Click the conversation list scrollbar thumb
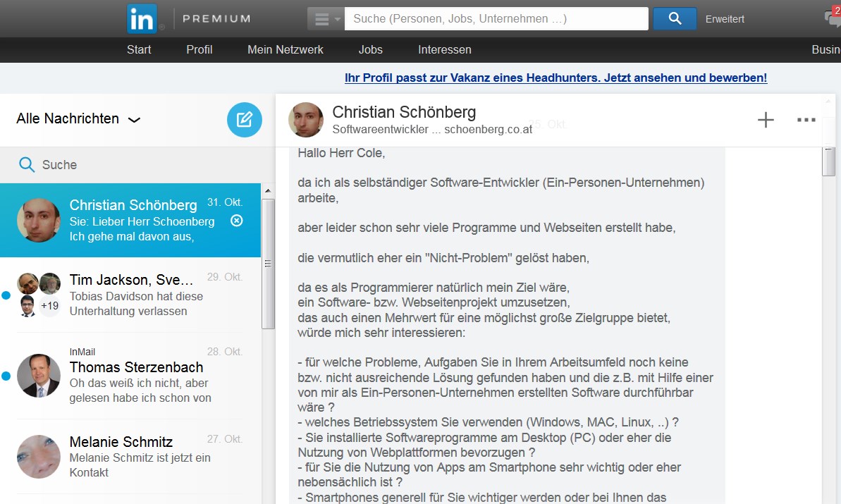Viewport: 841px width, 504px height. 268,264
